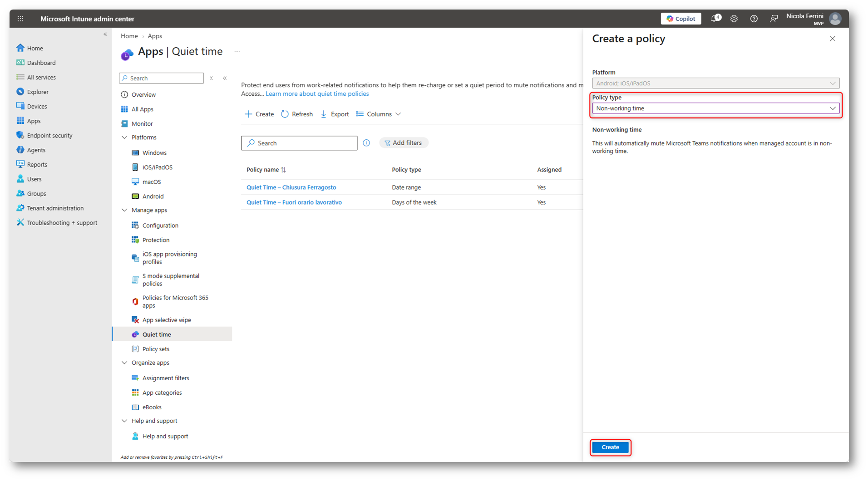
Task: Click Learn more about quiet time policies
Action: (317, 94)
